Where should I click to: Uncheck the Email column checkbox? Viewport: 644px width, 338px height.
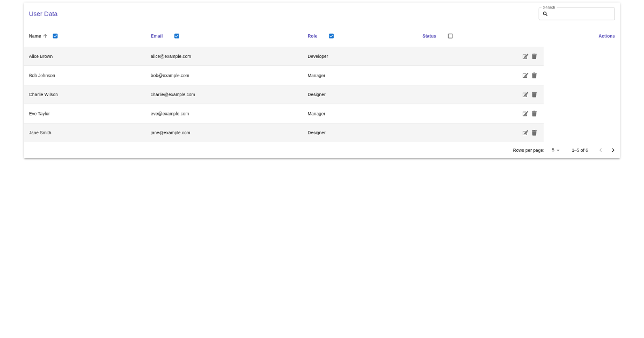(177, 36)
